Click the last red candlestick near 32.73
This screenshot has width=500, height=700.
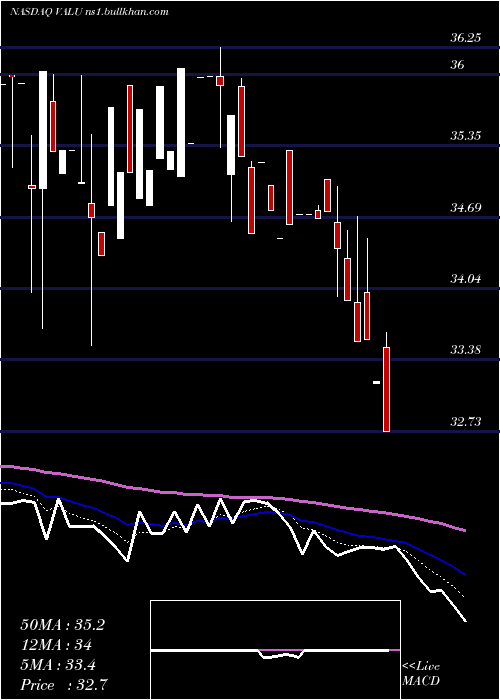[387, 389]
